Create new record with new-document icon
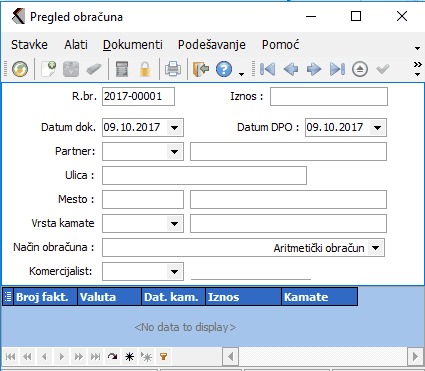 coord(49,69)
